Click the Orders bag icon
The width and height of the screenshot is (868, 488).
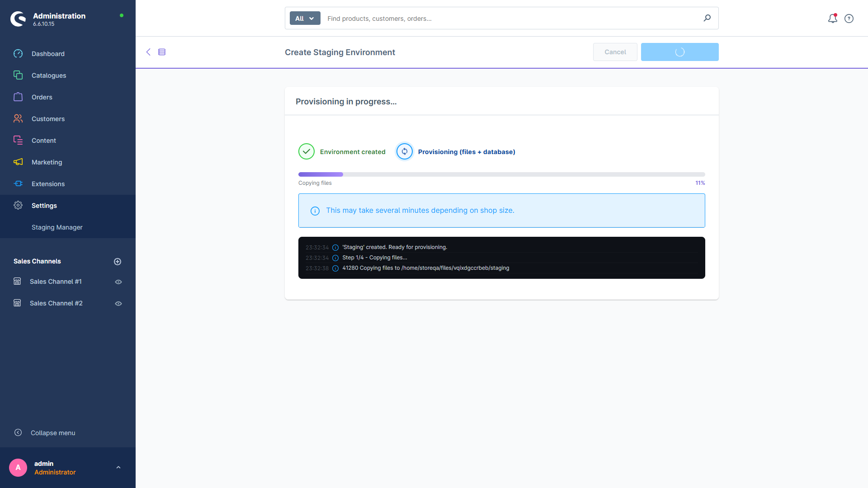(18, 97)
